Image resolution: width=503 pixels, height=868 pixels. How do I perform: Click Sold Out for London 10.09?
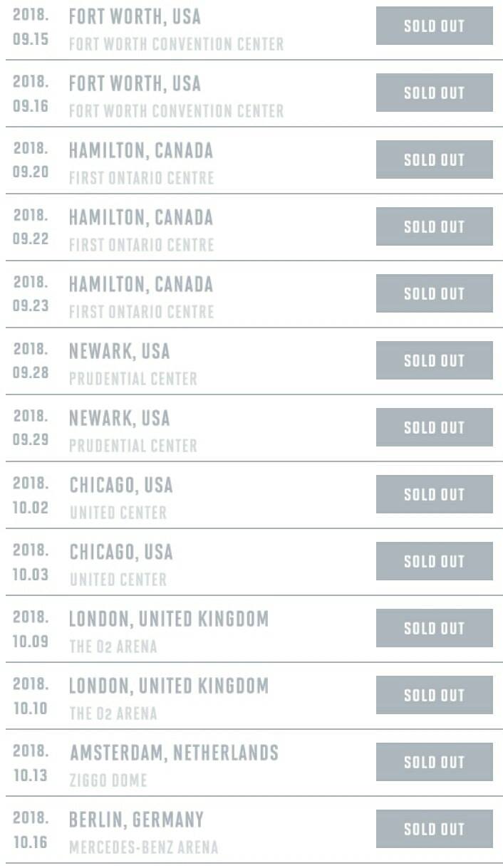pyautogui.click(x=434, y=628)
